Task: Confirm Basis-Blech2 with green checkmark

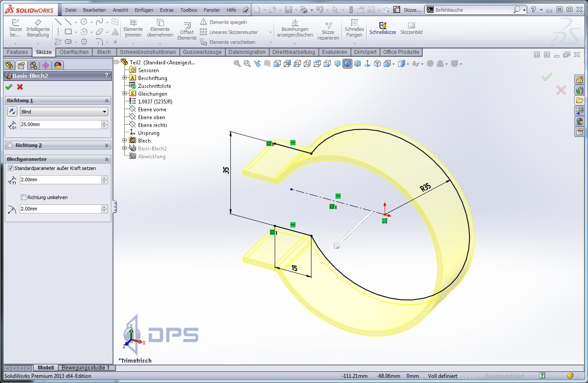Action: point(9,87)
